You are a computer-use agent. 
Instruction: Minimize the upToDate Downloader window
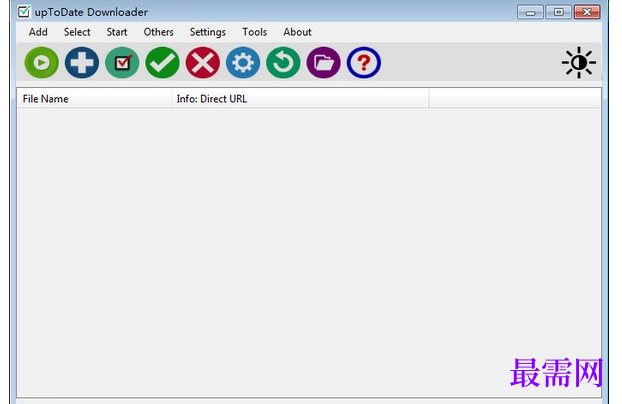click(530, 12)
